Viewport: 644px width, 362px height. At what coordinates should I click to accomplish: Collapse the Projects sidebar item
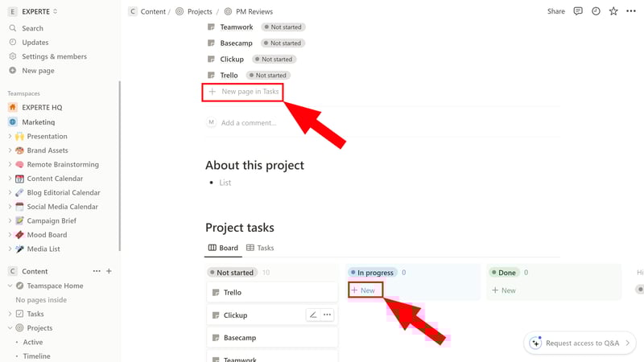(x=10, y=328)
